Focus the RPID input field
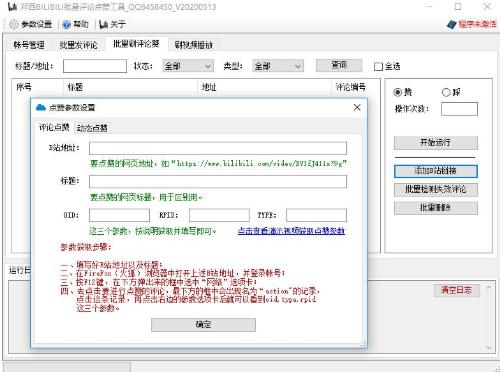The height and width of the screenshot is (372, 500). [219, 215]
